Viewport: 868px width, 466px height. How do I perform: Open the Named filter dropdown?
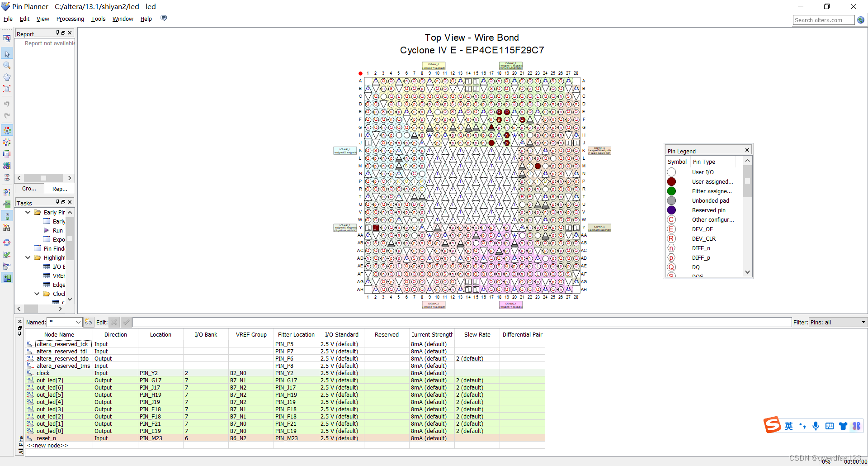pyautogui.click(x=78, y=322)
